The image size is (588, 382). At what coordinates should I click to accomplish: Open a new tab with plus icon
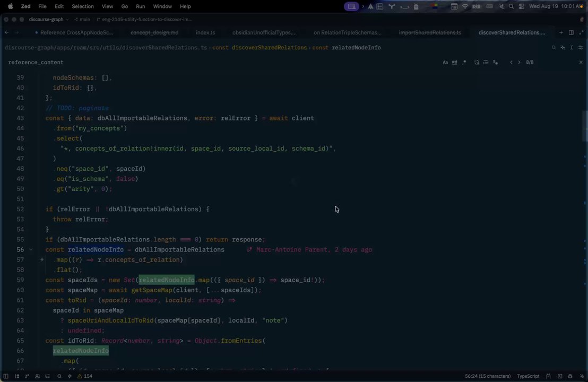coord(561,32)
